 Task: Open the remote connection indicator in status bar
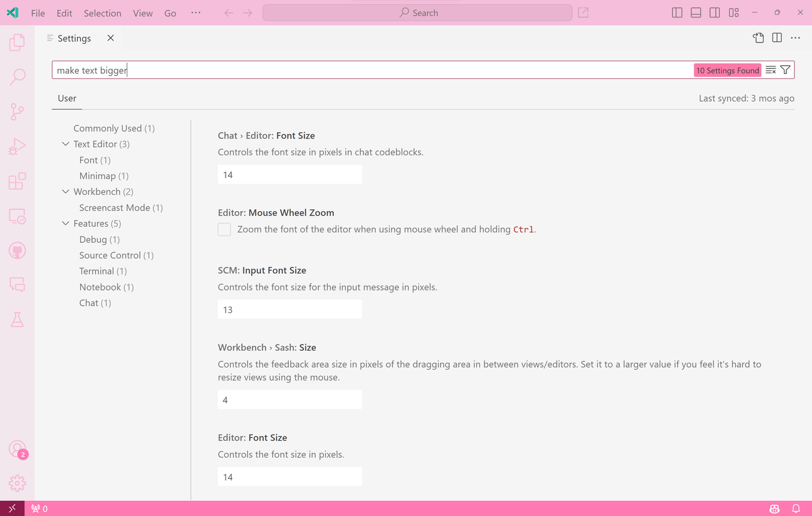click(11, 508)
